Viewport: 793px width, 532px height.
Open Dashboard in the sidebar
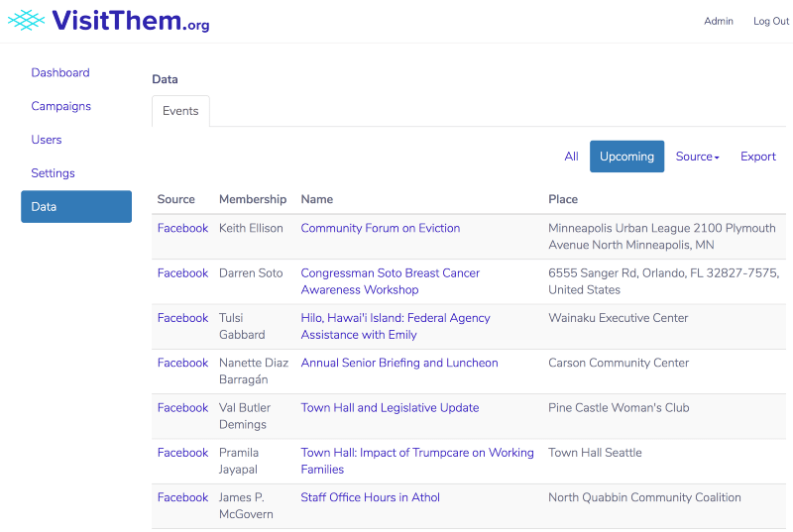coord(60,72)
